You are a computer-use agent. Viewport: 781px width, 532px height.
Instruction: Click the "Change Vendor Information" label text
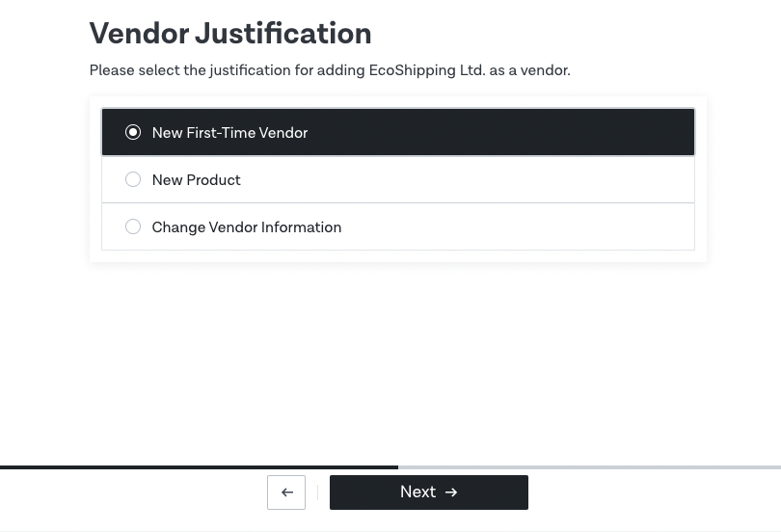click(x=246, y=227)
